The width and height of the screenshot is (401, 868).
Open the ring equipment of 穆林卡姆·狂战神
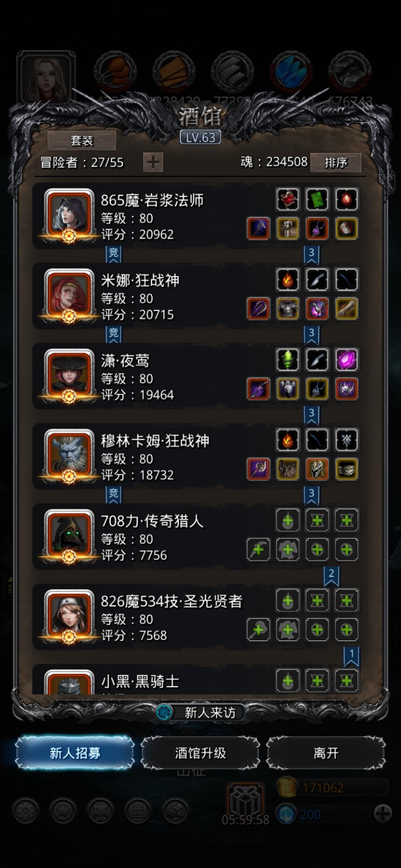point(346,469)
